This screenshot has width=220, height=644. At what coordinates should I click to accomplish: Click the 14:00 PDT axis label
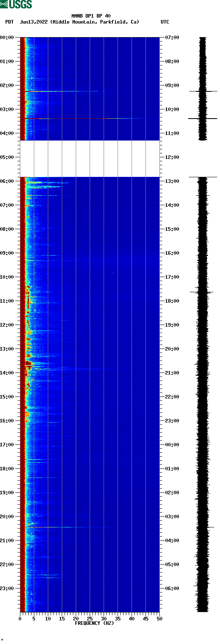click(x=7, y=373)
